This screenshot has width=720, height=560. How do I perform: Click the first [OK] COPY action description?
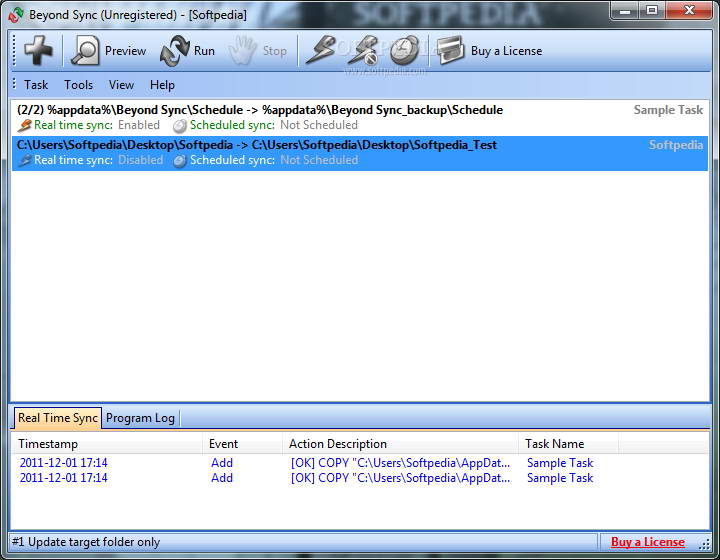point(400,463)
